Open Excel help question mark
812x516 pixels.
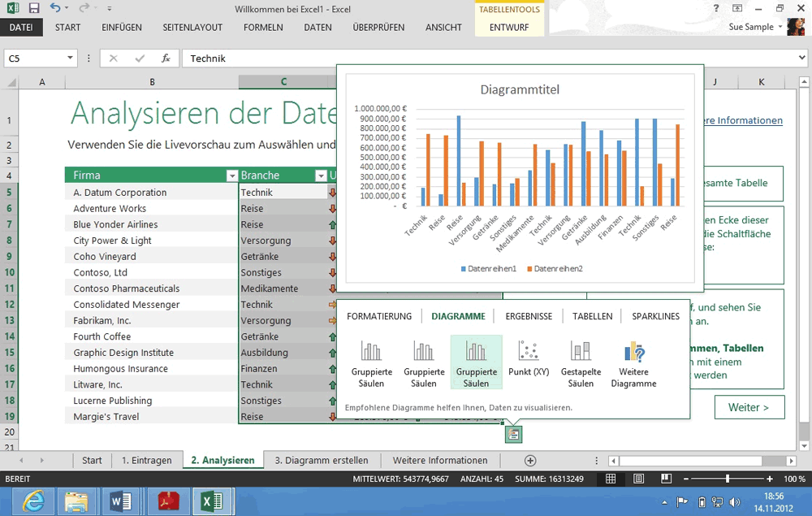pyautogui.click(x=716, y=8)
